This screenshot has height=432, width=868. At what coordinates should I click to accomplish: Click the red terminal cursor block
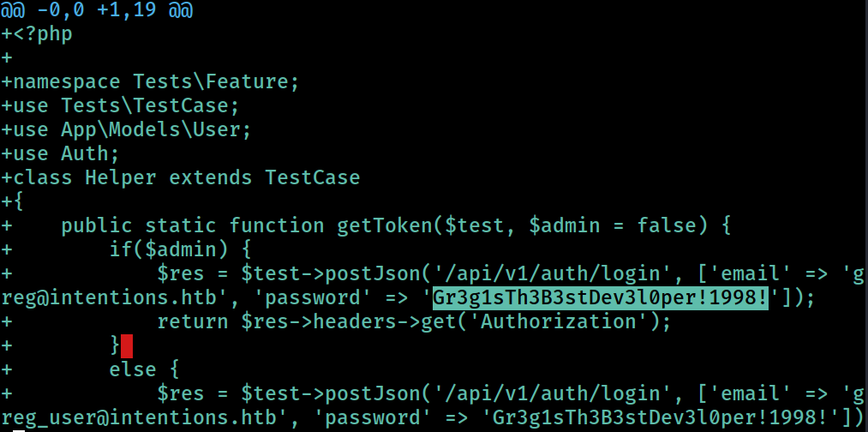pos(127,346)
